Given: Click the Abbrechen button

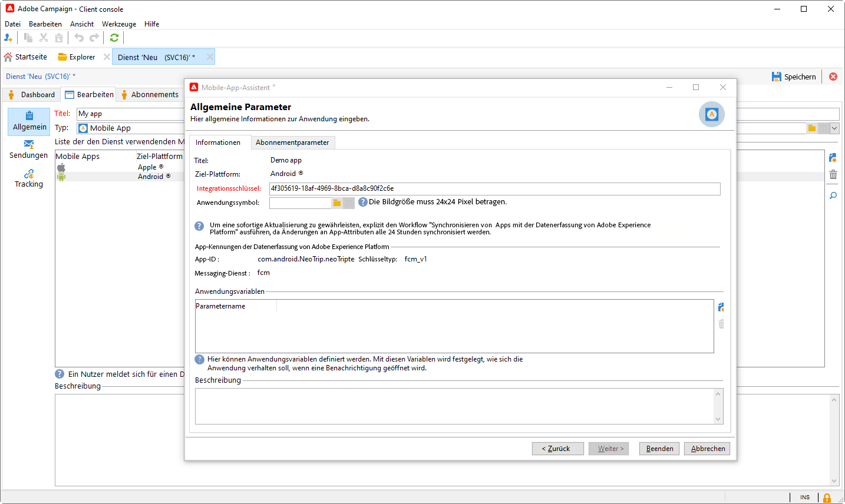Looking at the screenshot, I should 707,449.
